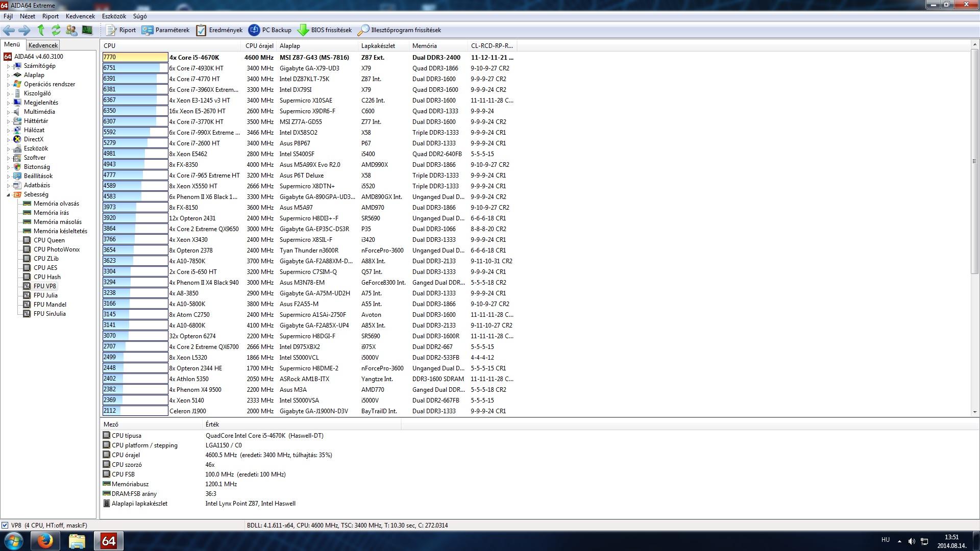
Task: Open the Riport toolbar button
Action: (x=121, y=30)
